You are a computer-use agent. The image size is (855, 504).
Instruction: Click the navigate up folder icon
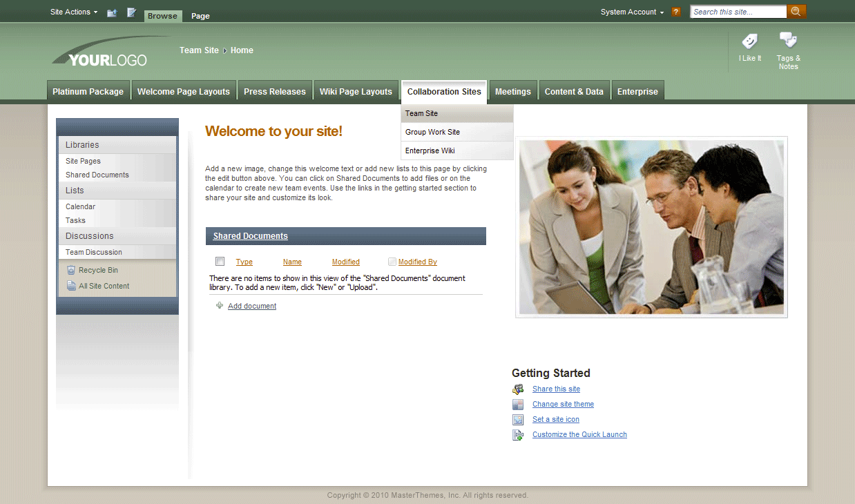point(111,12)
